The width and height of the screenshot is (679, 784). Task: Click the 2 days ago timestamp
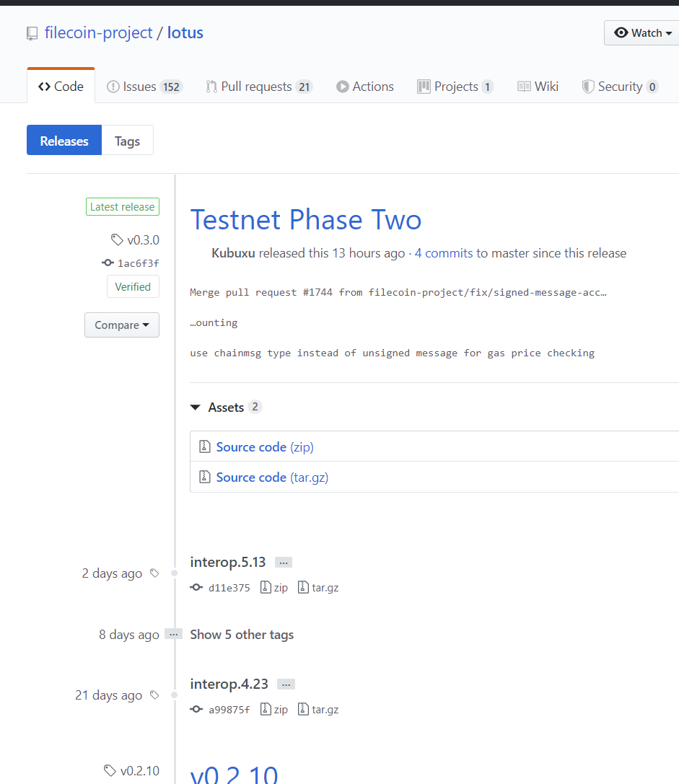(112, 573)
